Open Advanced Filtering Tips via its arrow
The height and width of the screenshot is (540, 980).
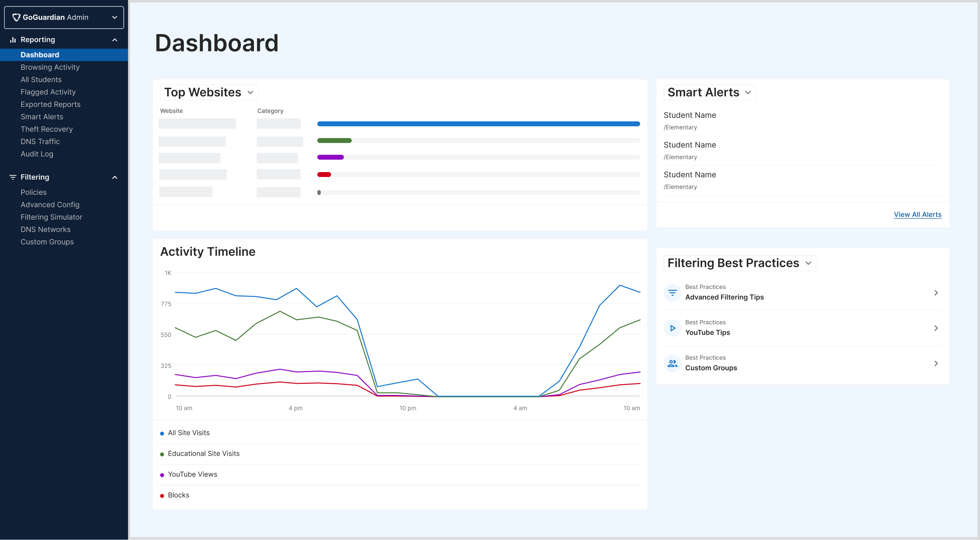936,293
